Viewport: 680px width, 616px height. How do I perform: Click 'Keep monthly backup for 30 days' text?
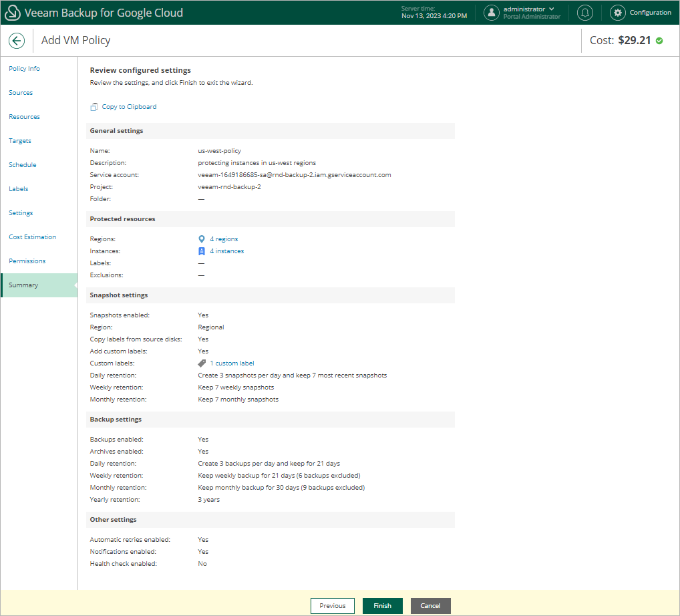281,488
